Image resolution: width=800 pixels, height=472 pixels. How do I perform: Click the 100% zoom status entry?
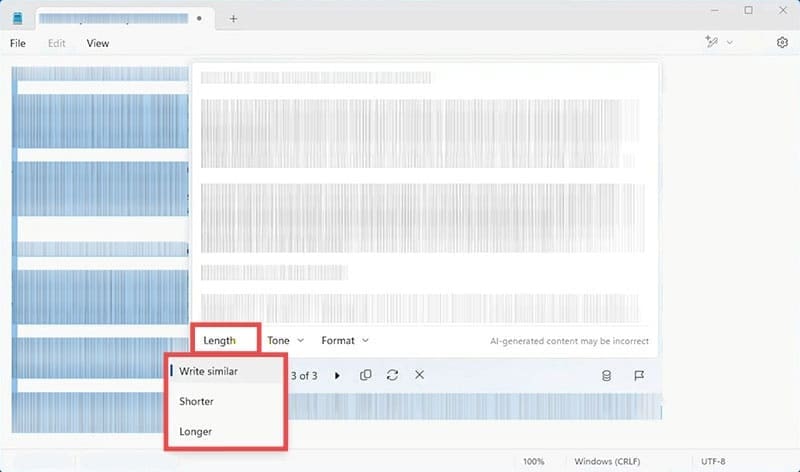[x=533, y=461]
